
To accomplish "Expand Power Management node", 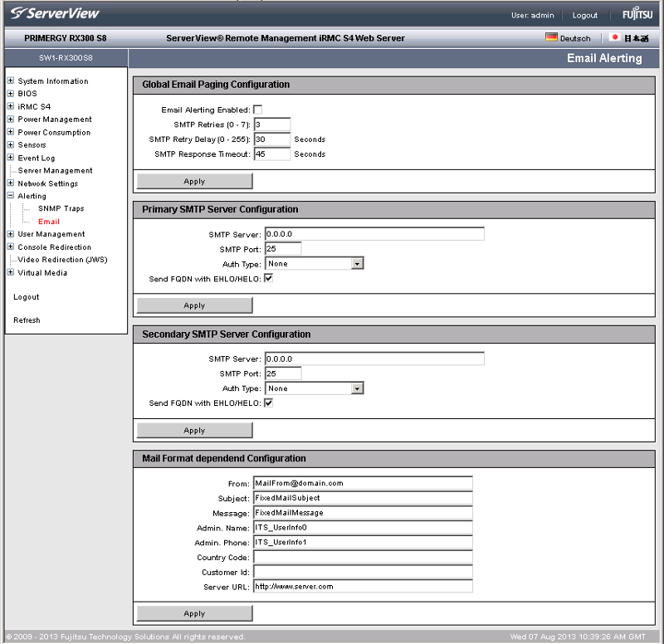I will tap(11, 119).
